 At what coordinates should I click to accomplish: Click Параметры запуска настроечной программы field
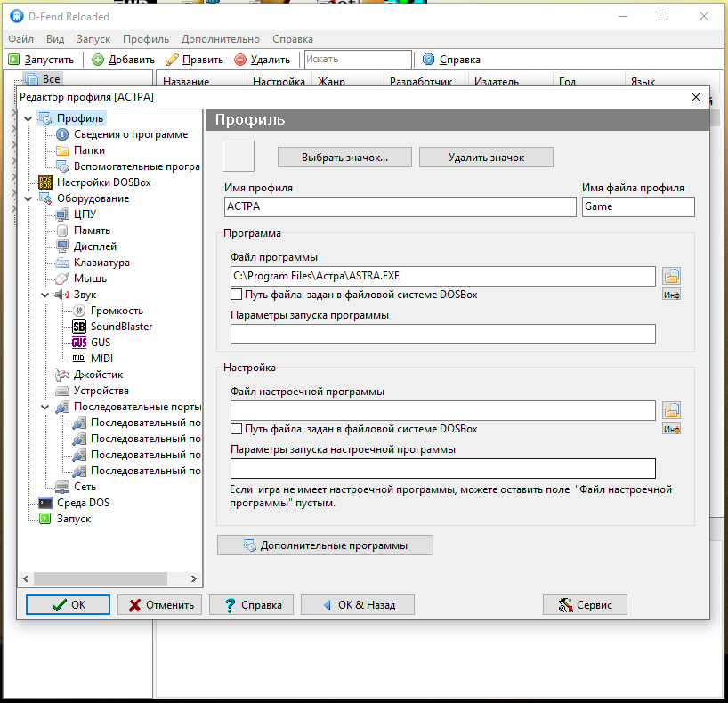point(443,468)
